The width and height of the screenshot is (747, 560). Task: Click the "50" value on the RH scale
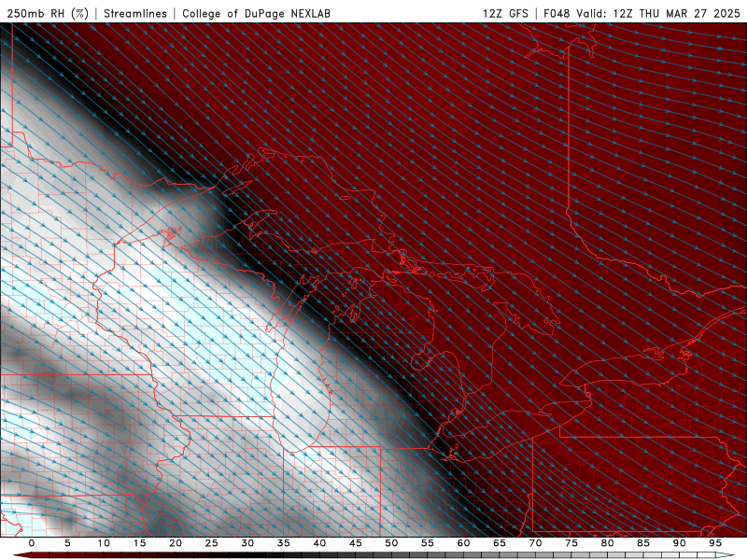point(391,543)
